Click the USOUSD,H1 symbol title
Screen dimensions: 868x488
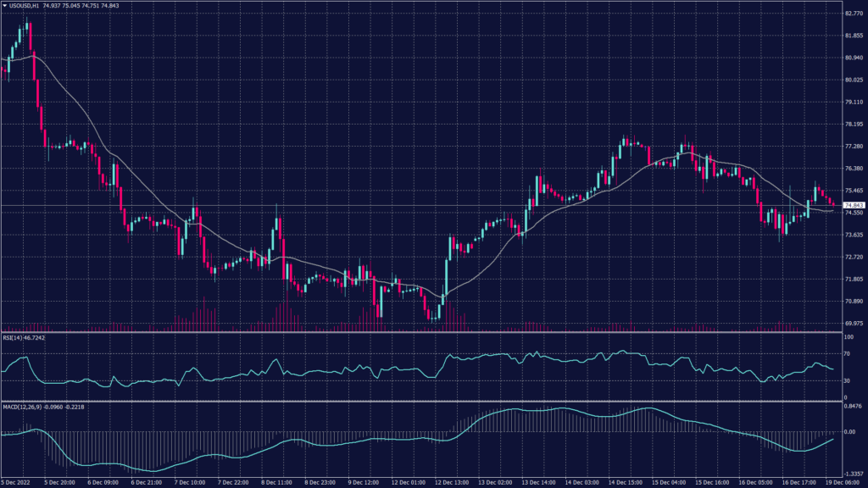point(25,7)
